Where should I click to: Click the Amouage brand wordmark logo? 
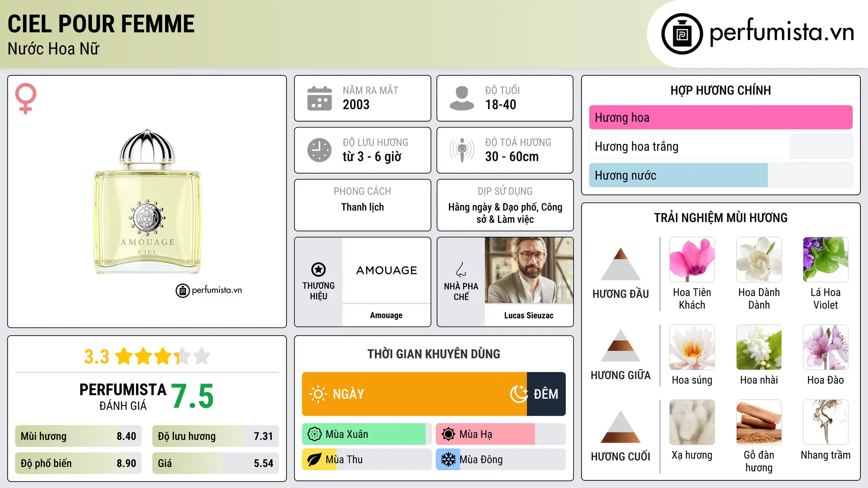tap(387, 270)
